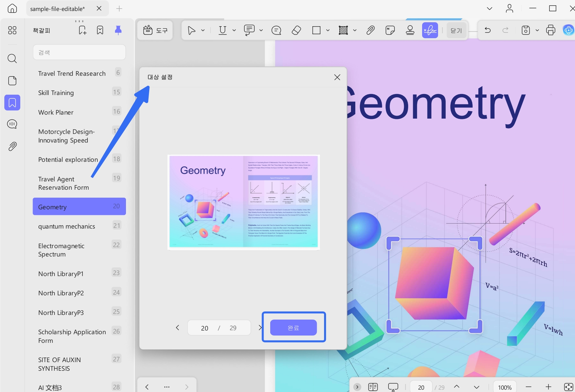Select the rectangle shape tool
The height and width of the screenshot is (392, 575).
point(316,30)
